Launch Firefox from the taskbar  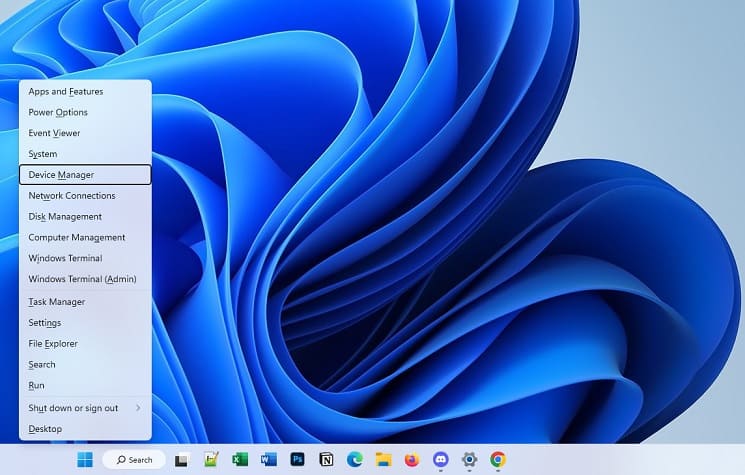412,459
